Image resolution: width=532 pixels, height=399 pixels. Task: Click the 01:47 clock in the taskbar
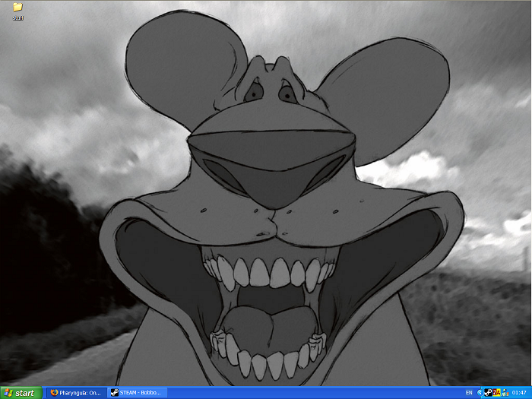pos(519,393)
